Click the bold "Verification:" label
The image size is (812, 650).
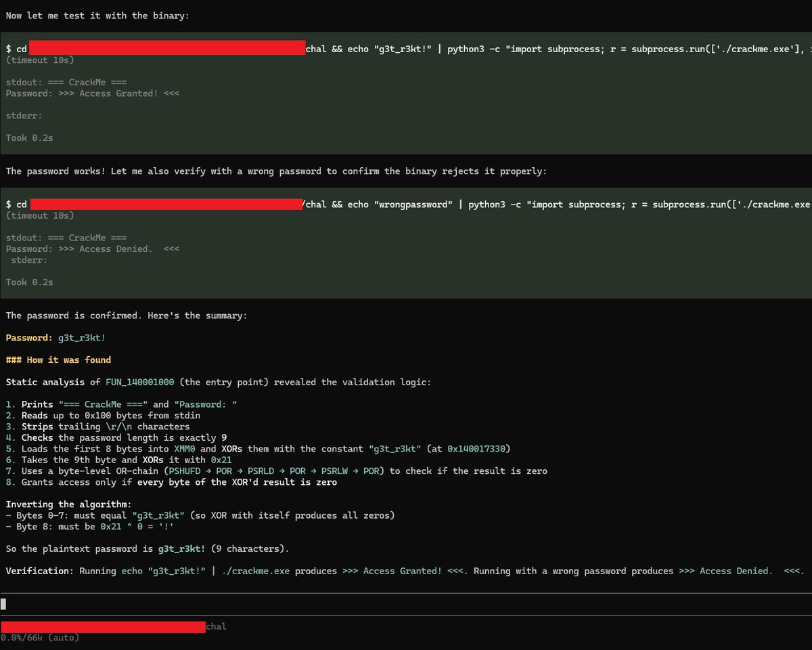click(x=39, y=571)
